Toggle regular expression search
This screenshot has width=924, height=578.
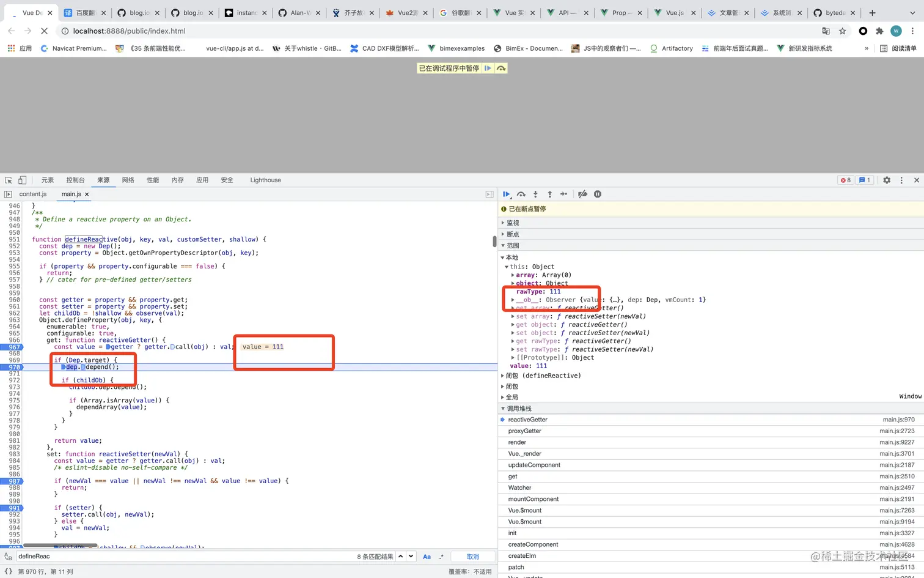(x=441, y=557)
